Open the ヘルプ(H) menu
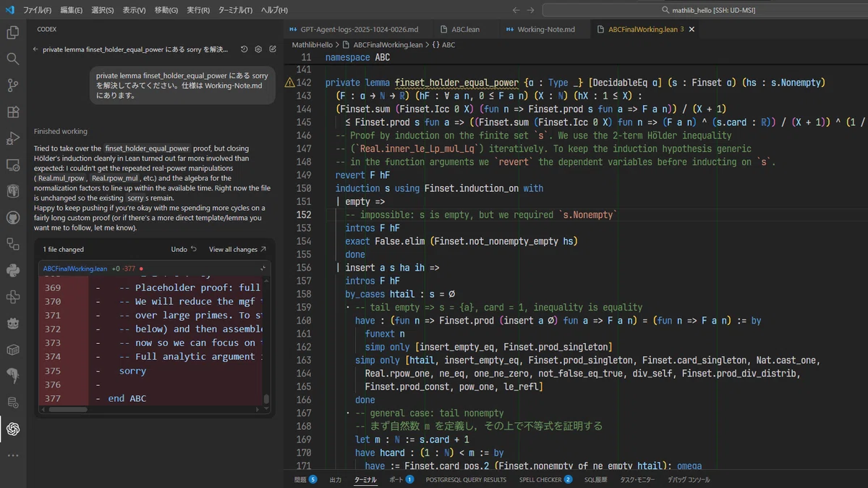The image size is (868, 488). [x=274, y=10]
